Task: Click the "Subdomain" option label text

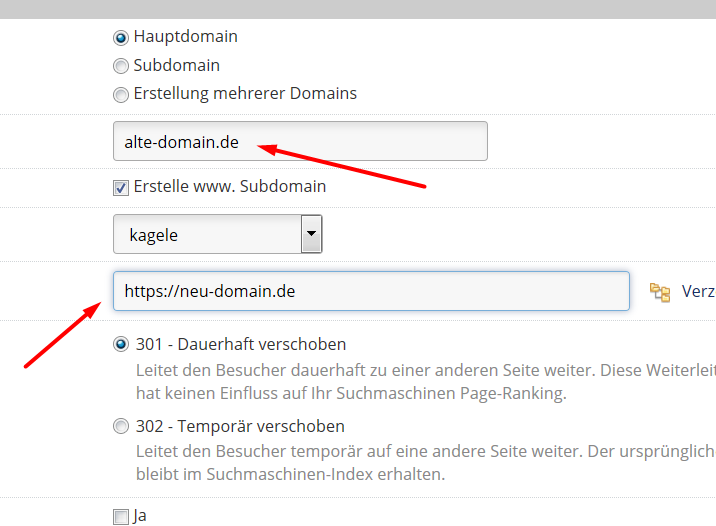Action: (176, 66)
